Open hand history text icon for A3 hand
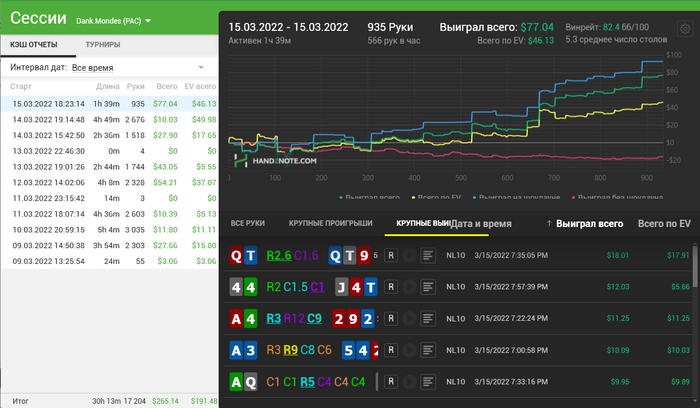This screenshot has width=700, height=408. [x=428, y=350]
